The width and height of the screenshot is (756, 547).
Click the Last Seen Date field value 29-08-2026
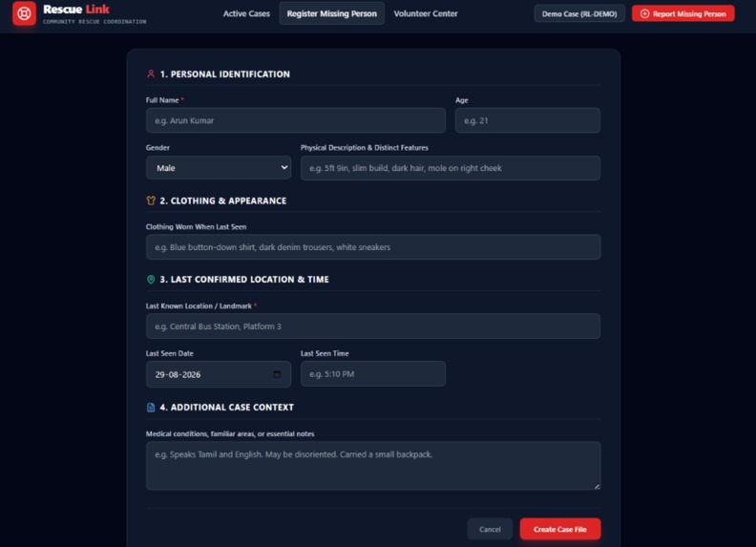pyautogui.click(x=178, y=374)
